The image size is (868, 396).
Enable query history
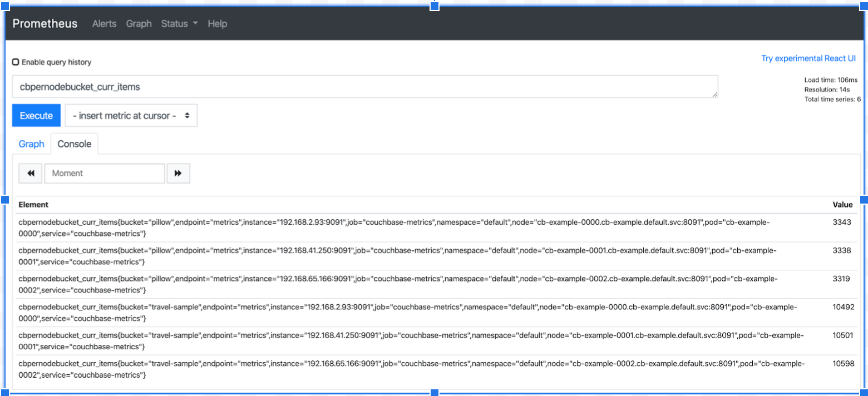click(15, 62)
